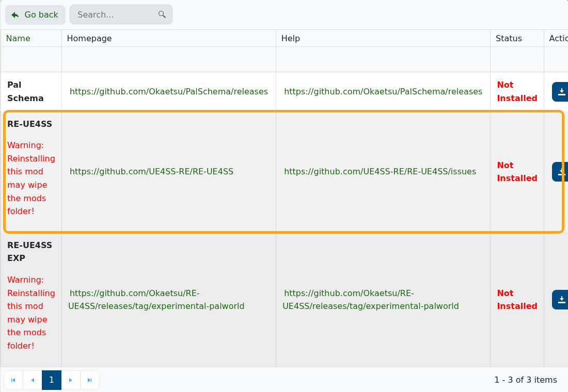Image resolution: width=568 pixels, height=392 pixels.
Task: Install RE-UE4SS EXP via download icon
Action: tap(560, 300)
